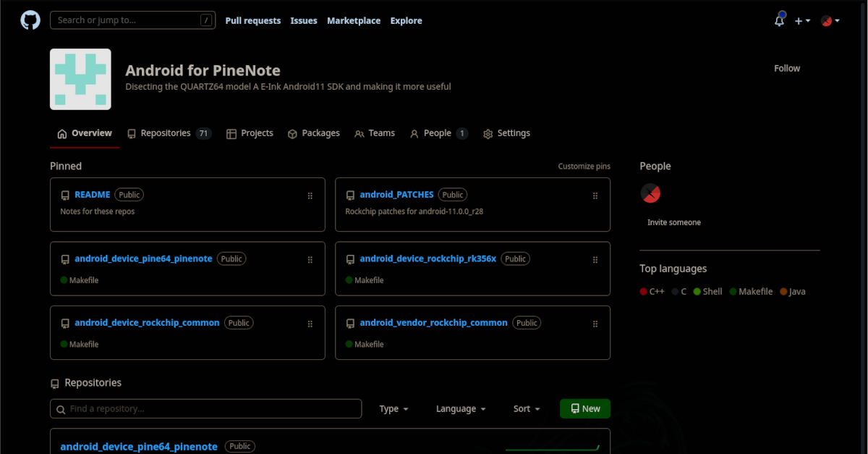
Task: Switch to the Packages tab
Action: [314, 133]
